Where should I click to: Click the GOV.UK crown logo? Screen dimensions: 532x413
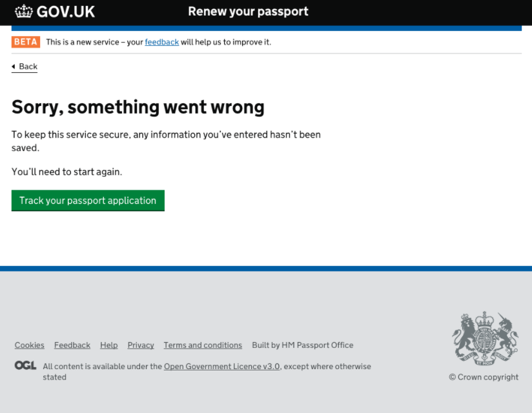coord(22,11)
